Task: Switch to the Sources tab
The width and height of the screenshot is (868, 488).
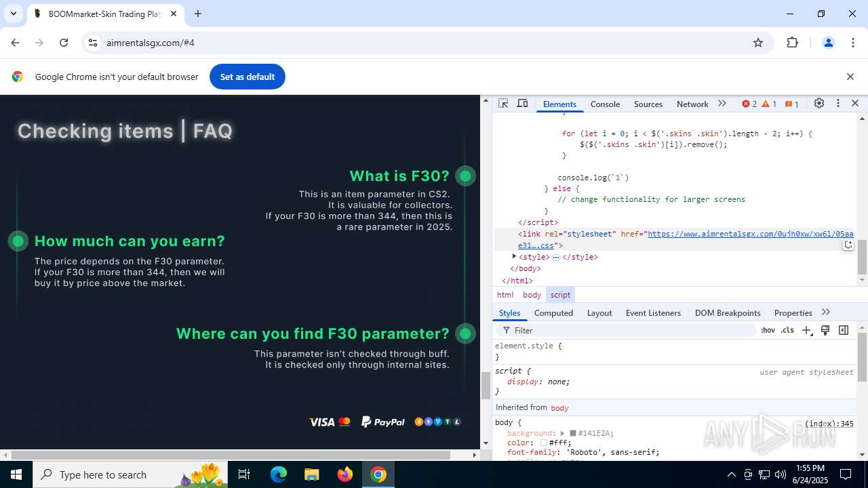Action: point(648,104)
